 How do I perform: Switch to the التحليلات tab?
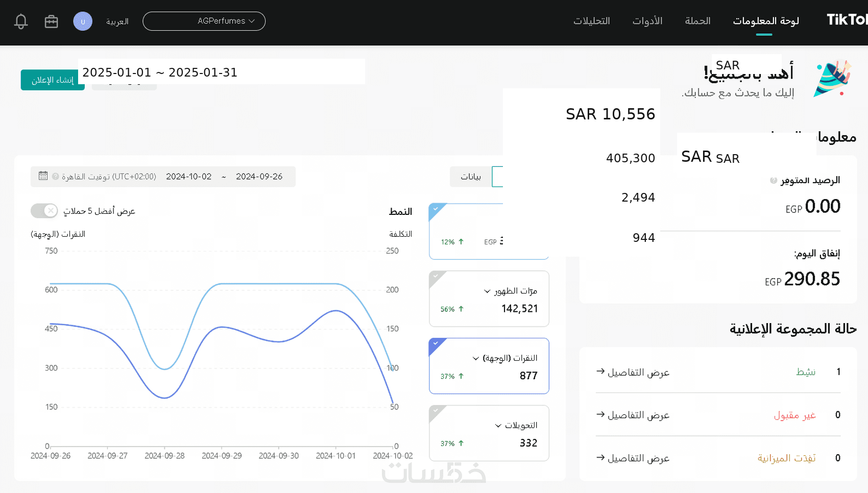[591, 21]
